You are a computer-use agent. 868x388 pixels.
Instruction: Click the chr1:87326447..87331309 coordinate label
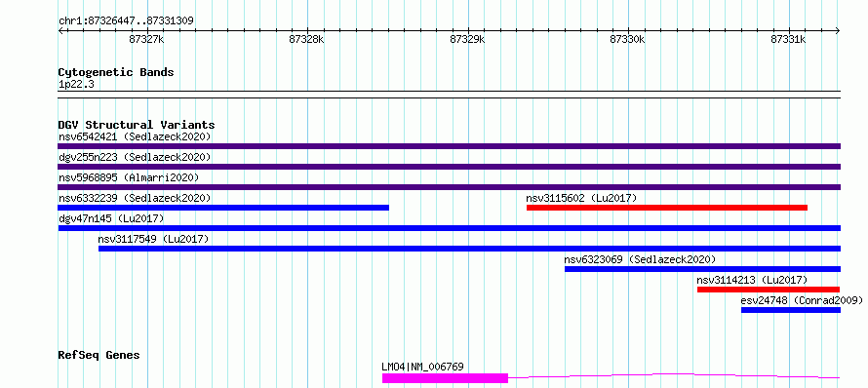click(x=126, y=21)
